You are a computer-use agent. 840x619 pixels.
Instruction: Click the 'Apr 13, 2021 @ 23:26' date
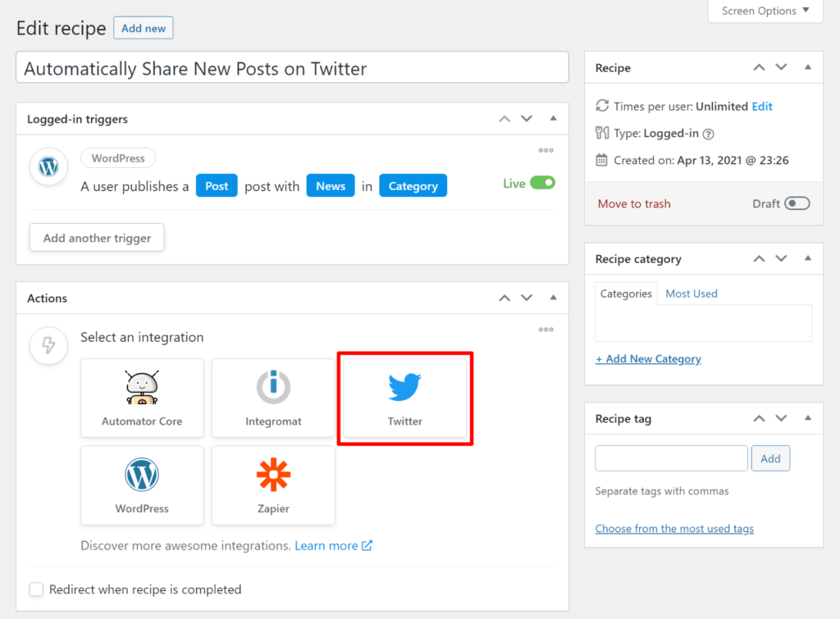click(733, 160)
